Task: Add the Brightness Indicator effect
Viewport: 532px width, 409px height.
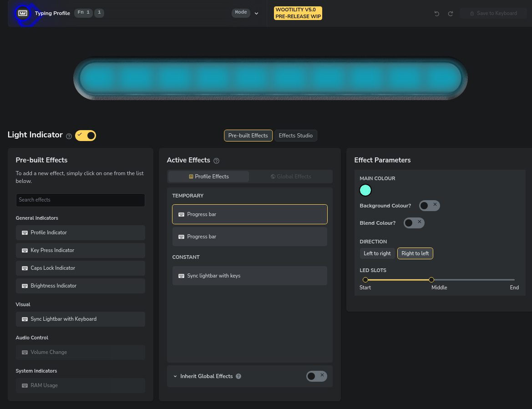Action: pyautogui.click(x=81, y=286)
